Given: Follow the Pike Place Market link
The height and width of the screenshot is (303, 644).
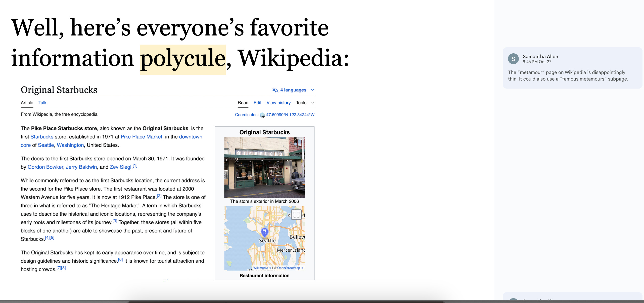Looking at the screenshot, I should (x=141, y=137).
